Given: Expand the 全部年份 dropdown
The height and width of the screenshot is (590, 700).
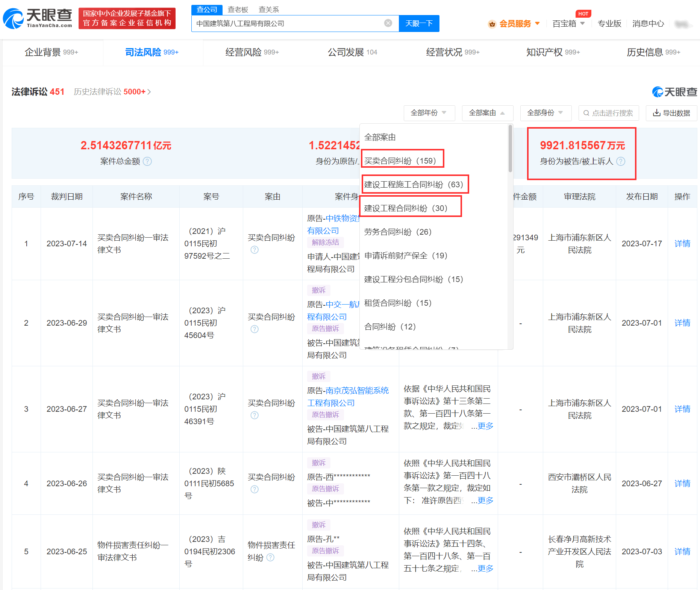Looking at the screenshot, I should 429,113.
